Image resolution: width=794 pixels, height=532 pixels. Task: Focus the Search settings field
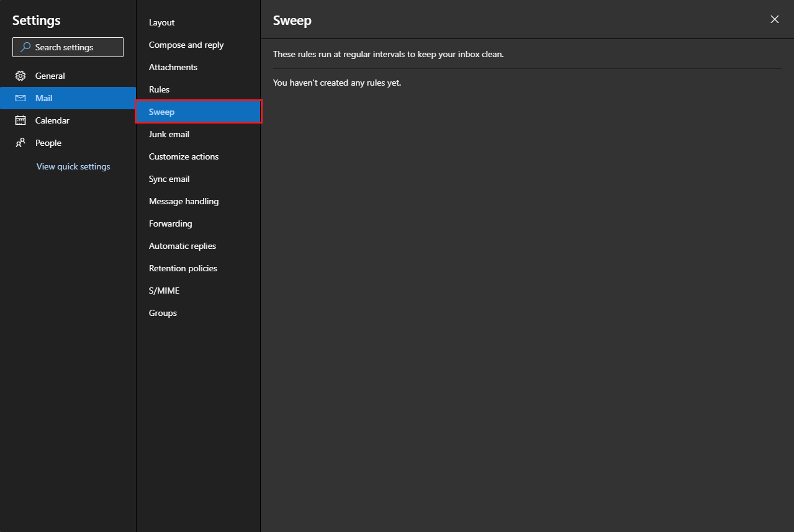(x=68, y=47)
